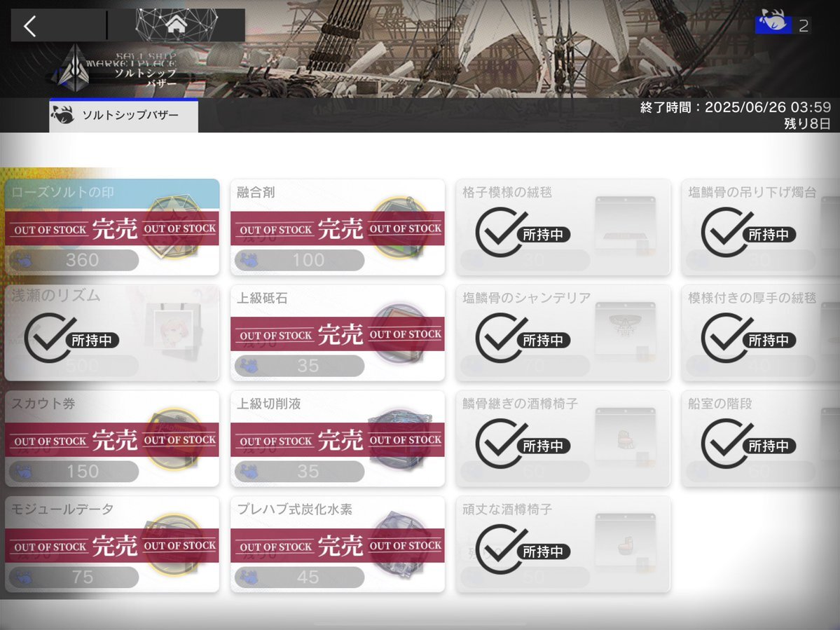Click the 所持中 checkmark on 塩鱗骨の吊り下げ燭台

pyautogui.click(x=748, y=232)
